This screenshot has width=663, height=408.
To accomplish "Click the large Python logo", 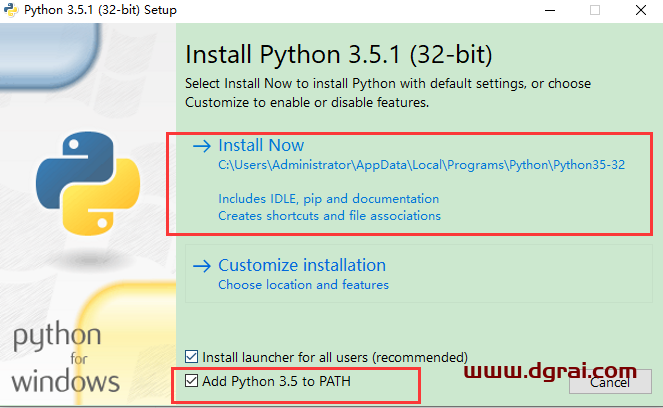I will click(88, 183).
